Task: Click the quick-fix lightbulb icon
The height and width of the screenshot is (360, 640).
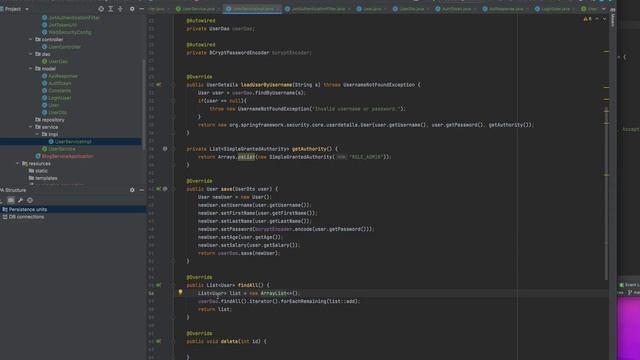Action: click(180, 292)
